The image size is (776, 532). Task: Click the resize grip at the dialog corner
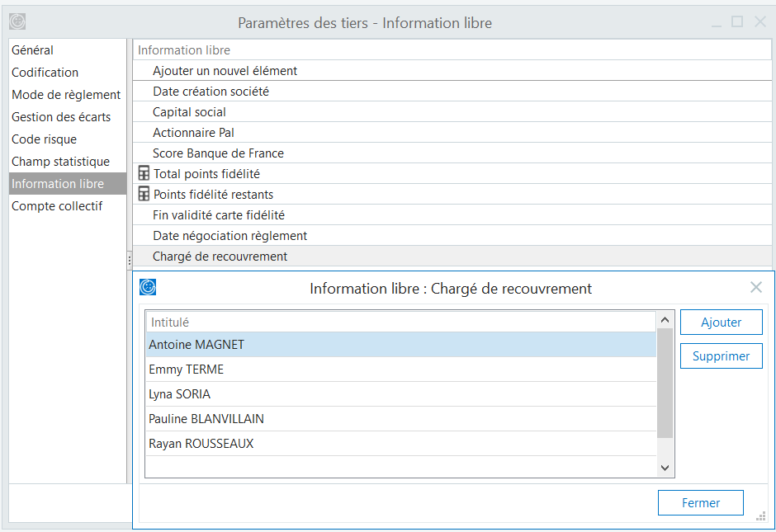[x=761, y=516]
